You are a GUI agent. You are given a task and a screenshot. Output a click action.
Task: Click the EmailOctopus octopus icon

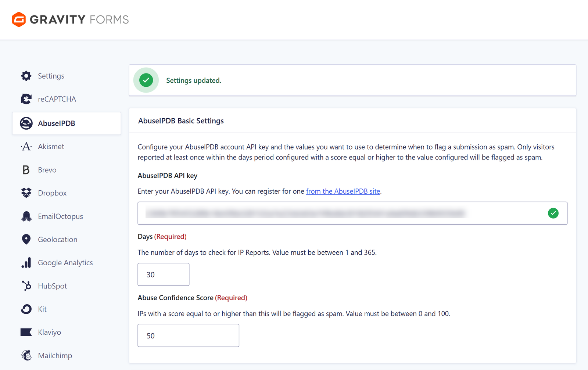tap(26, 216)
